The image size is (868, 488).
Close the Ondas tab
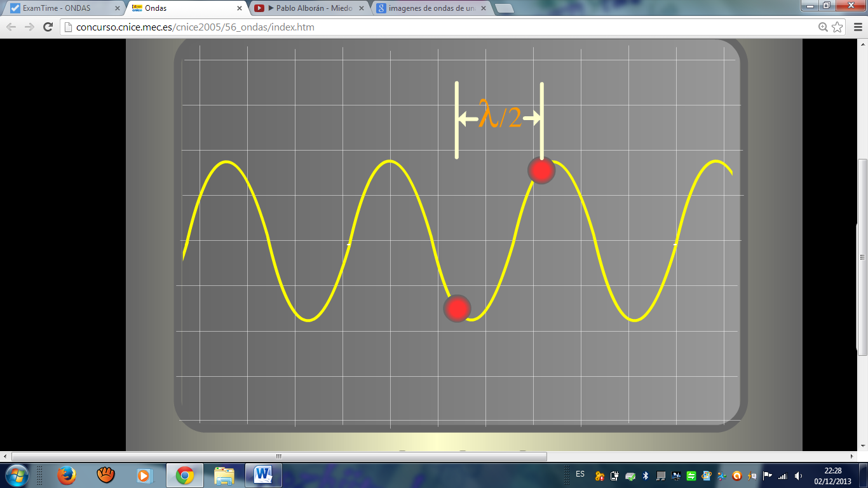(239, 8)
